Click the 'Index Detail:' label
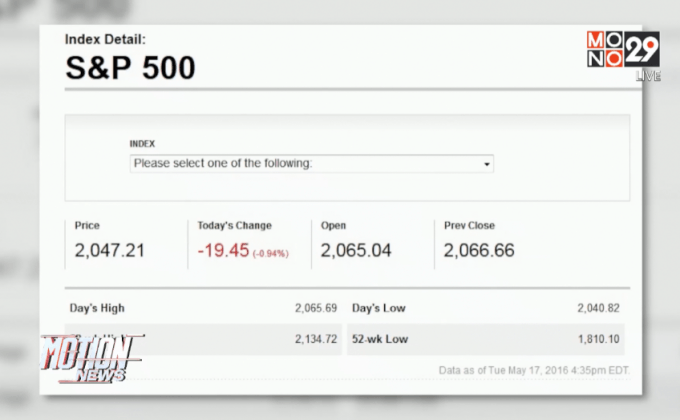 [x=105, y=39]
